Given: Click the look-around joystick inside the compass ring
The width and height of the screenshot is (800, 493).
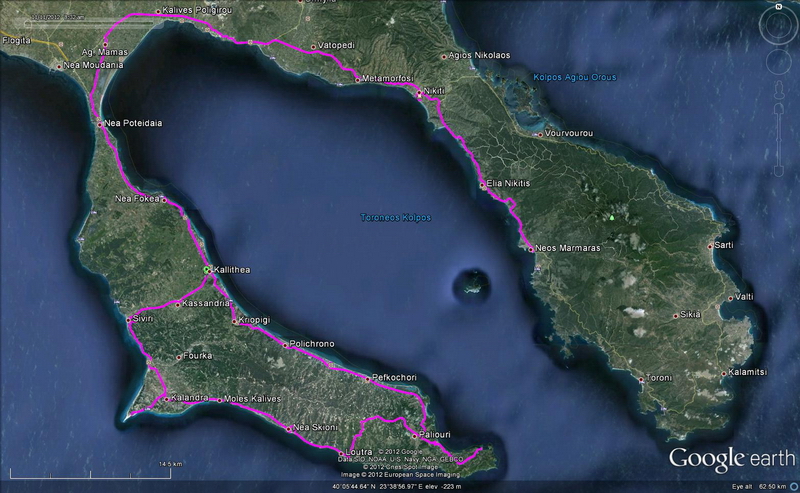Looking at the screenshot, I should pos(779,26).
